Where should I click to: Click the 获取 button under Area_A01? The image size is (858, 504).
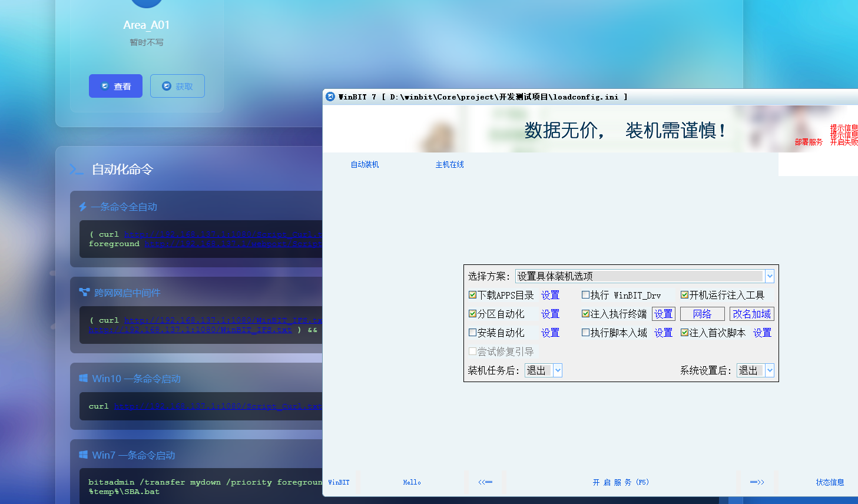tap(177, 86)
